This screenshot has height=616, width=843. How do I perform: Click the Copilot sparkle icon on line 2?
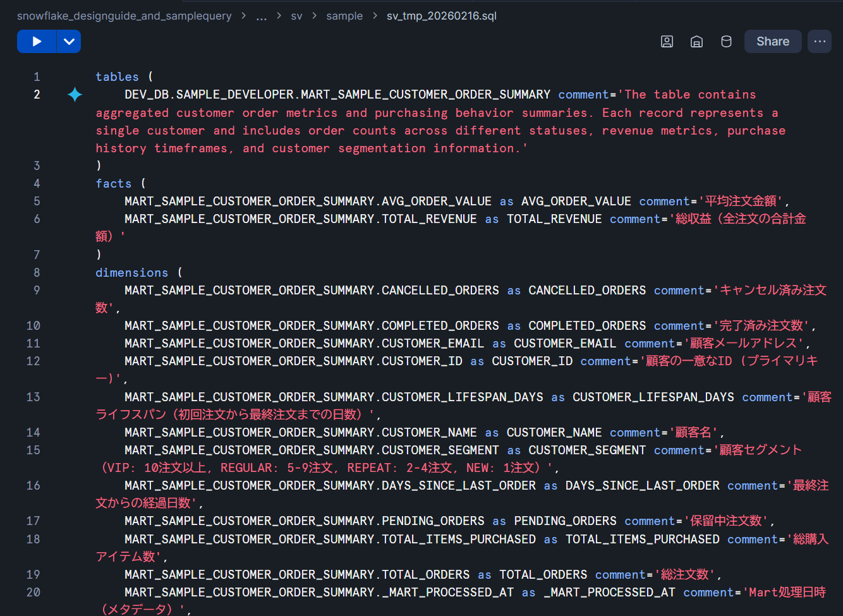point(75,95)
